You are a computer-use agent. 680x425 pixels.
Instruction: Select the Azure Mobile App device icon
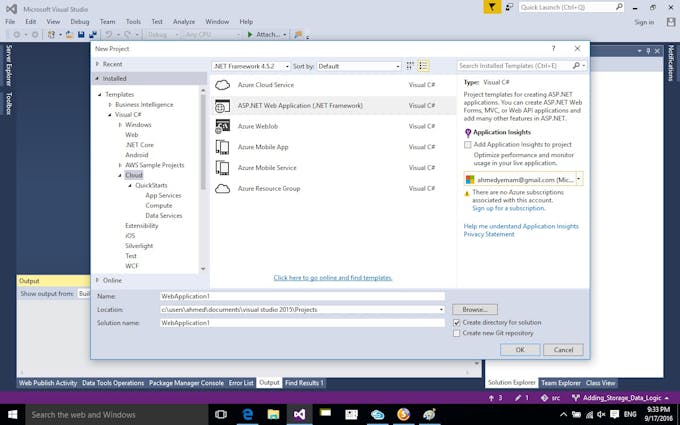222,147
